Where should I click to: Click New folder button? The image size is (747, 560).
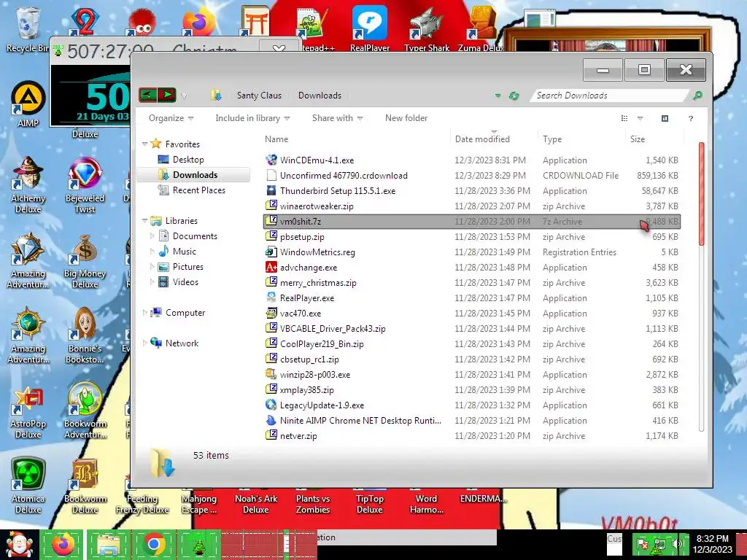tap(406, 118)
